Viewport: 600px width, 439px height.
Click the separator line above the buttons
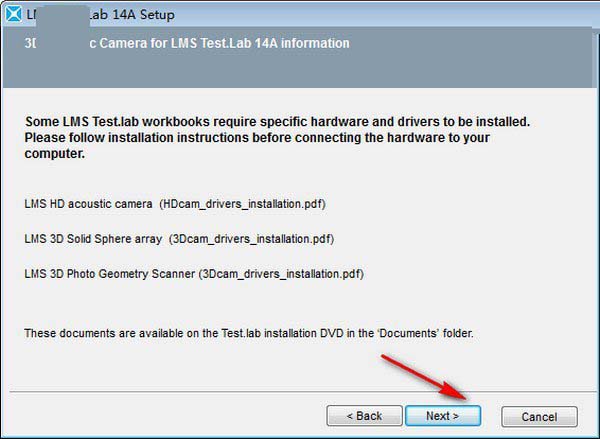[x=300, y=390]
